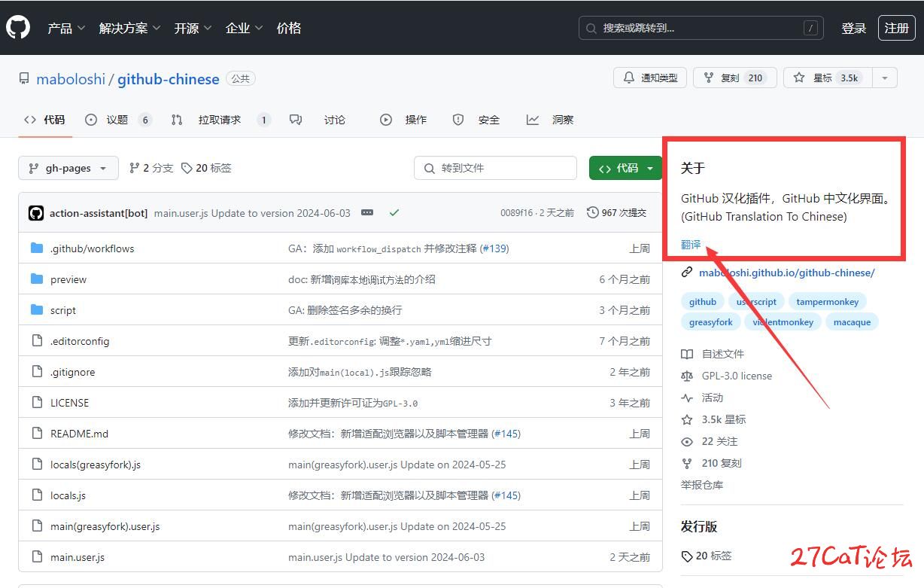Click the main(greasyfork).user.js file icon

tap(37, 526)
